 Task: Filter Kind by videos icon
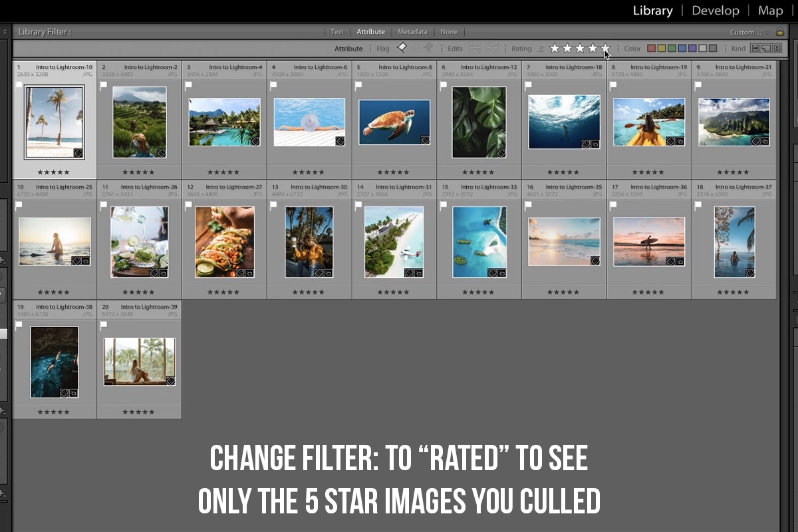coord(777,49)
